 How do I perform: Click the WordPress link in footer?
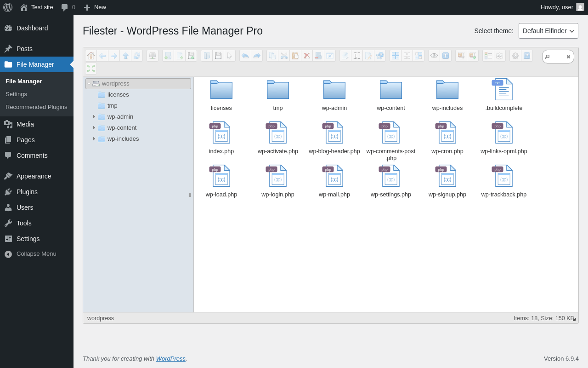pyautogui.click(x=170, y=358)
